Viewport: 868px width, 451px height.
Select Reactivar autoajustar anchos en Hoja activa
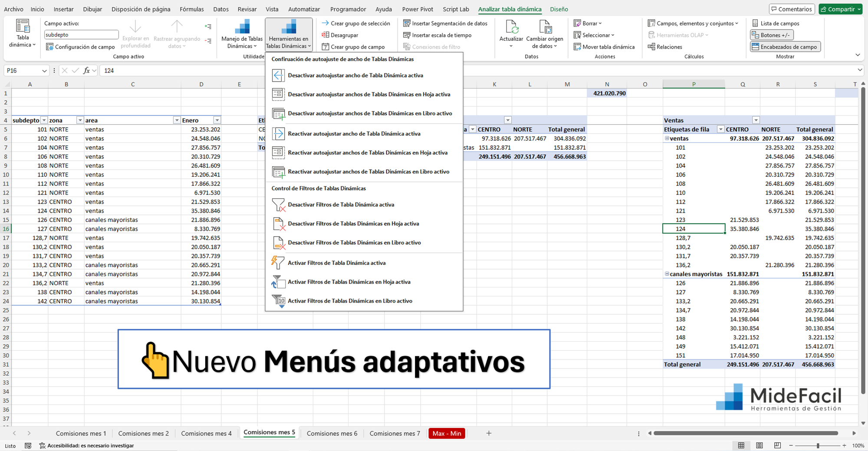point(364,152)
